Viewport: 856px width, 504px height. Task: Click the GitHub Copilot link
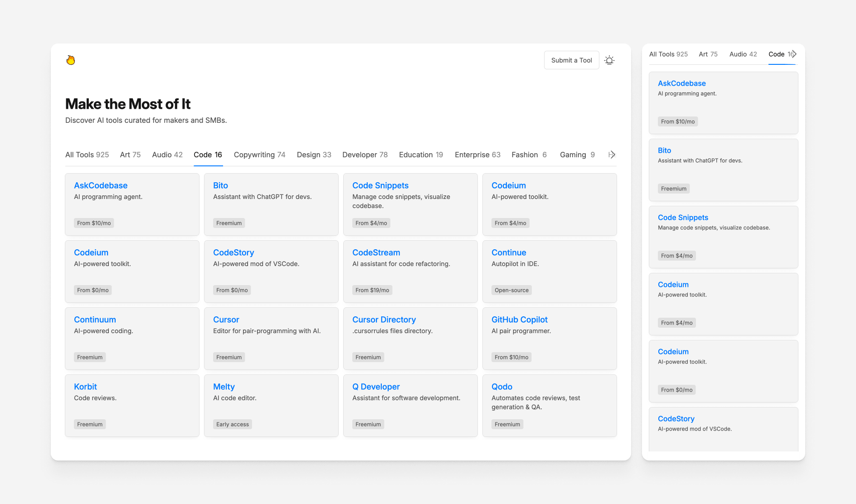point(519,320)
